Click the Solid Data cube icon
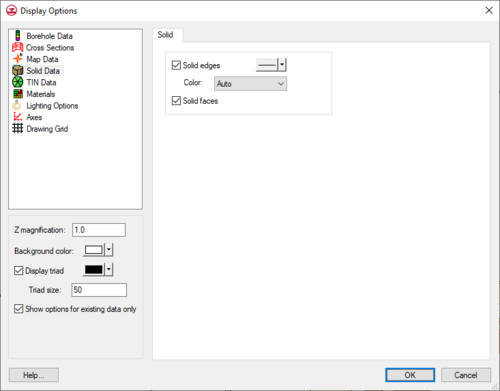Image resolution: width=500 pixels, height=391 pixels. (x=18, y=71)
